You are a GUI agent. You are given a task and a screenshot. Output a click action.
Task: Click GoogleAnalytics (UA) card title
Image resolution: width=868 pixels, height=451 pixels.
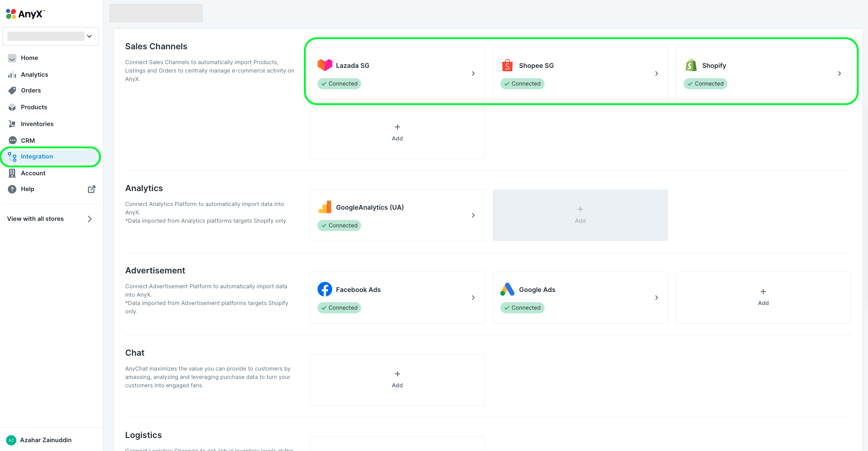coord(370,207)
